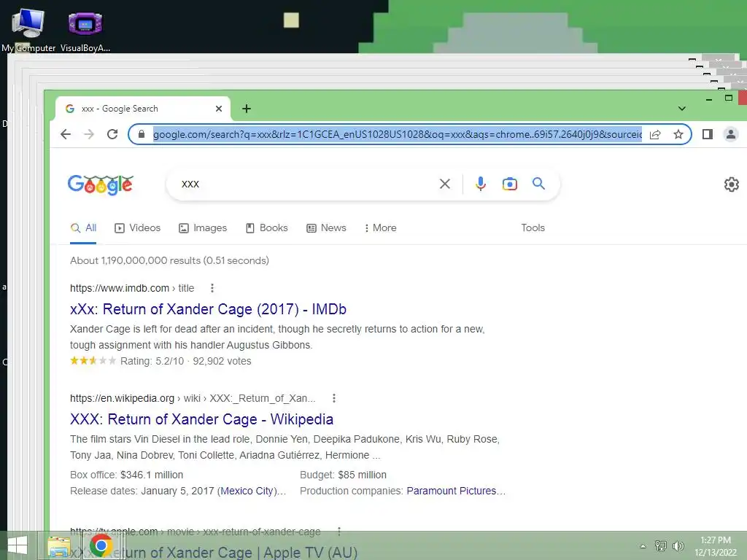The width and height of the screenshot is (747, 560).
Task: Expand the More search options menu
Action: [x=380, y=228]
